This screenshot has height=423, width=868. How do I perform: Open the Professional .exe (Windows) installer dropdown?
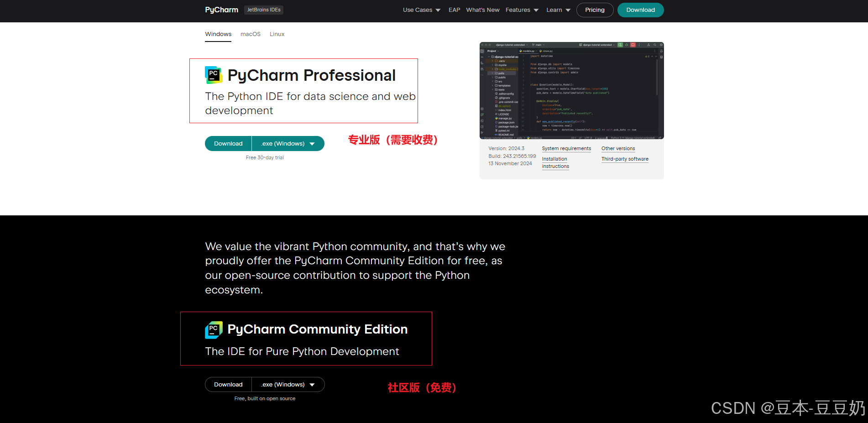pyautogui.click(x=288, y=143)
